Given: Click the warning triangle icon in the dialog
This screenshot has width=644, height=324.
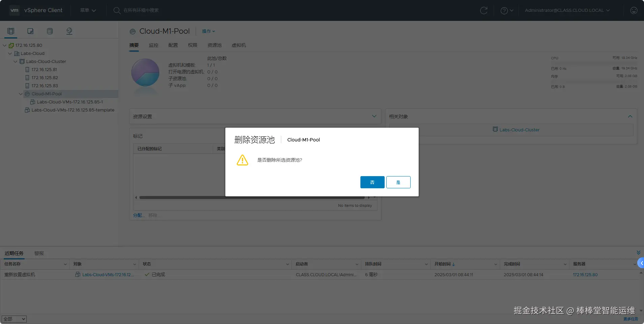Looking at the screenshot, I should [x=242, y=160].
